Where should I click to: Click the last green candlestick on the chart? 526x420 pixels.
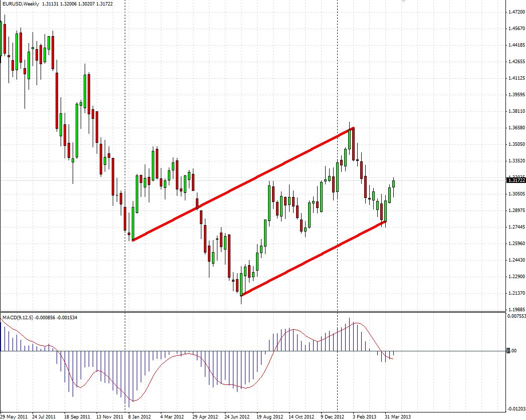393,184
